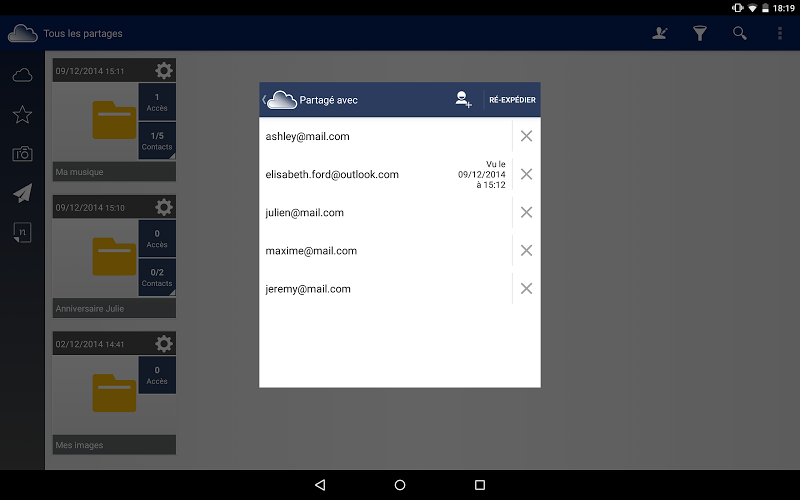Viewport: 800px width, 500px height.
Task: Open settings gear of Anniversaire Julie share
Action: (x=164, y=207)
